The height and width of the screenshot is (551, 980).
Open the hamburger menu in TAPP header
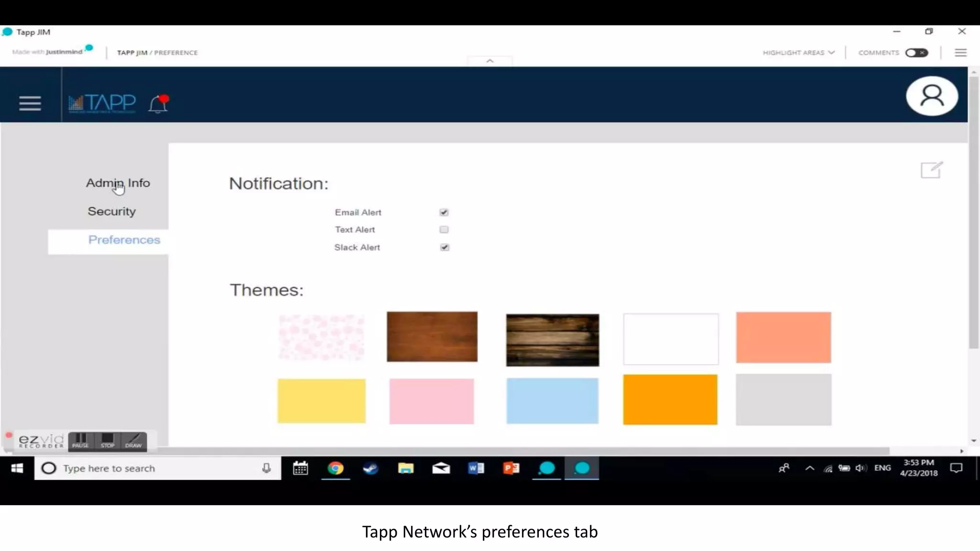coord(30,103)
